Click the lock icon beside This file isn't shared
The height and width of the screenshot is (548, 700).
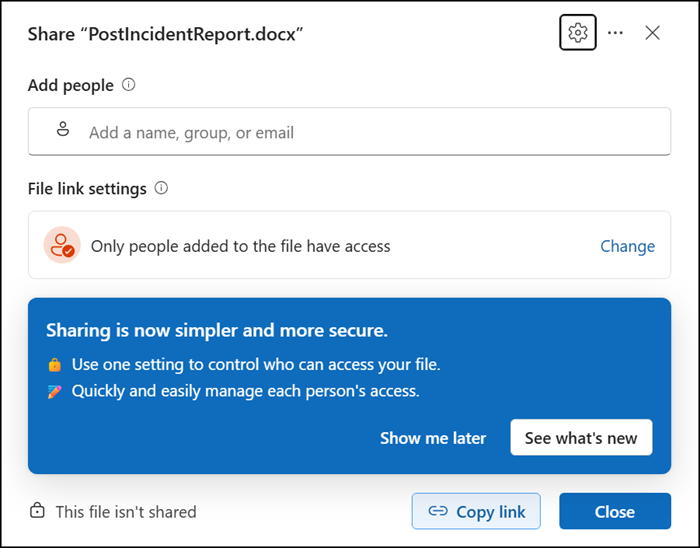tap(37, 511)
